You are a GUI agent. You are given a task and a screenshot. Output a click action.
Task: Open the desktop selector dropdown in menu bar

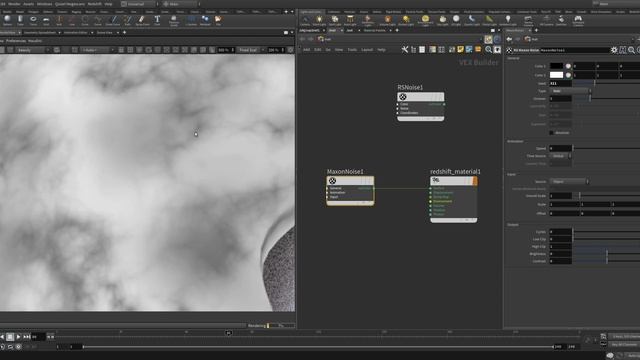point(140,4)
